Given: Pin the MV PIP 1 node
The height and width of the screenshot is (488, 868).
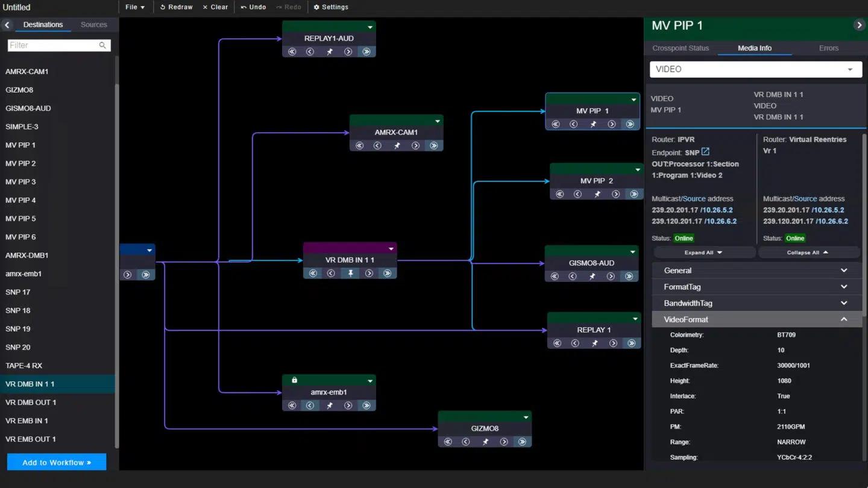Looking at the screenshot, I should tap(593, 124).
